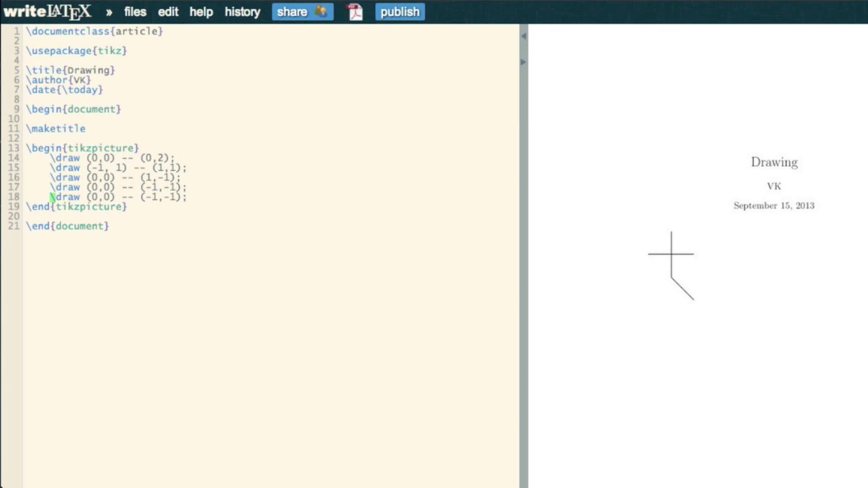Viewport: 868px width, 488px height.
Task: Open the help menu
Action: coord(201,12)
